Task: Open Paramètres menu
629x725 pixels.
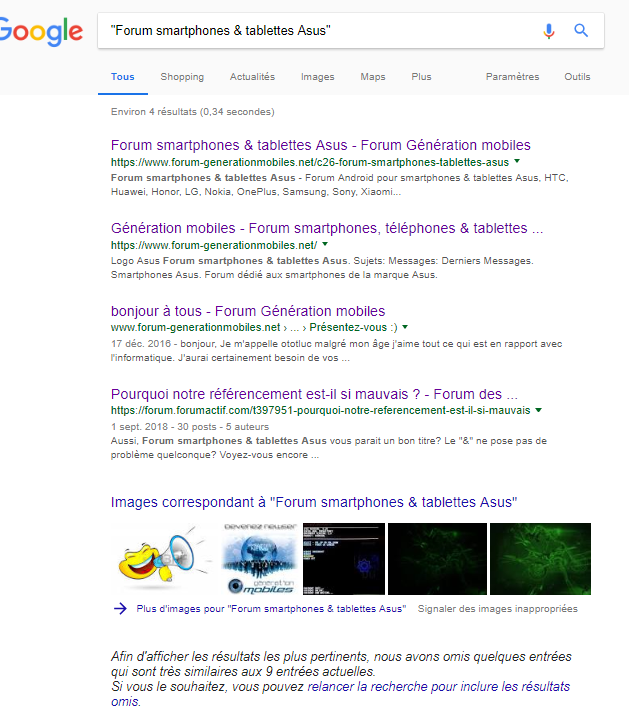Action: [x=512, y=77]
